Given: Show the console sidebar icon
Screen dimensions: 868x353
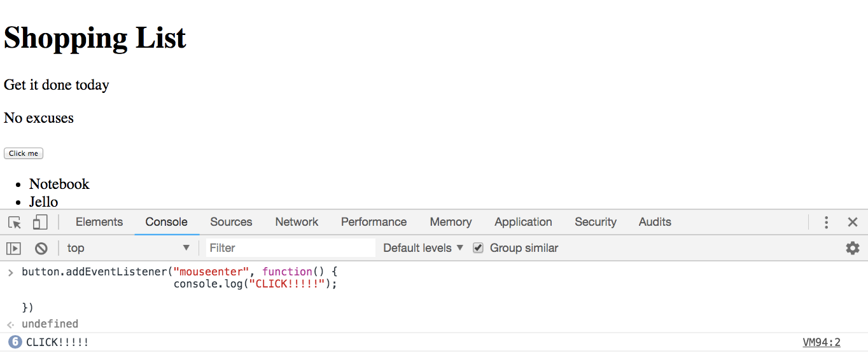Looking at the screenshot, I should pos(13,248).
